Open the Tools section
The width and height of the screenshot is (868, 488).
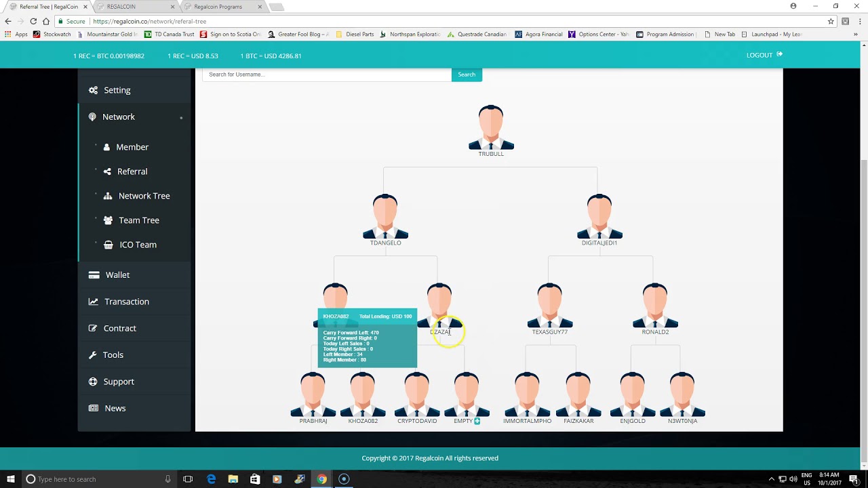tap(135, 355)
